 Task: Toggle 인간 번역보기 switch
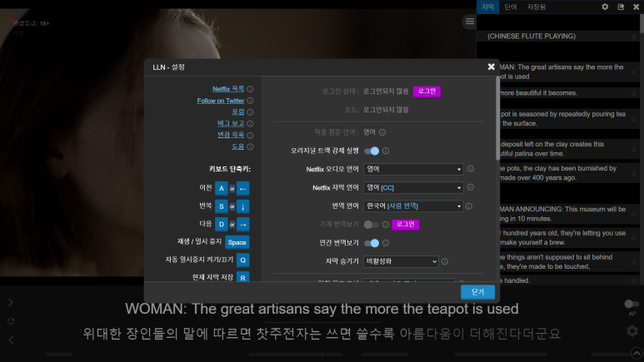[x=372, y=243]
